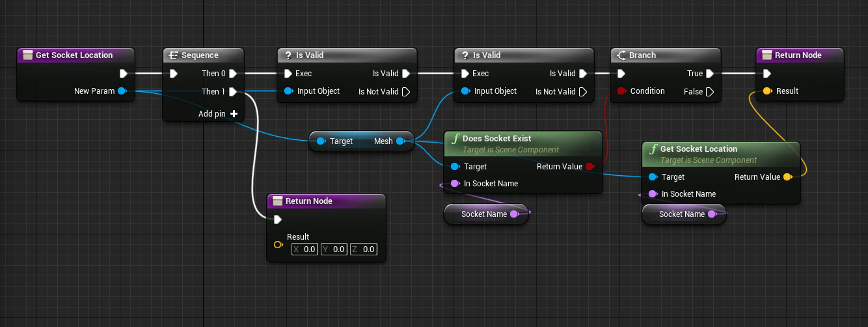
Task: Click the Socket Name variable pin below green Get Socket Location
Action: (x=712, y=214)
